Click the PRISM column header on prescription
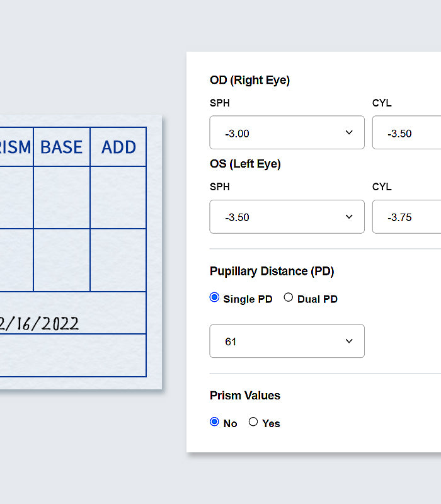 click(x=16, y=147)
